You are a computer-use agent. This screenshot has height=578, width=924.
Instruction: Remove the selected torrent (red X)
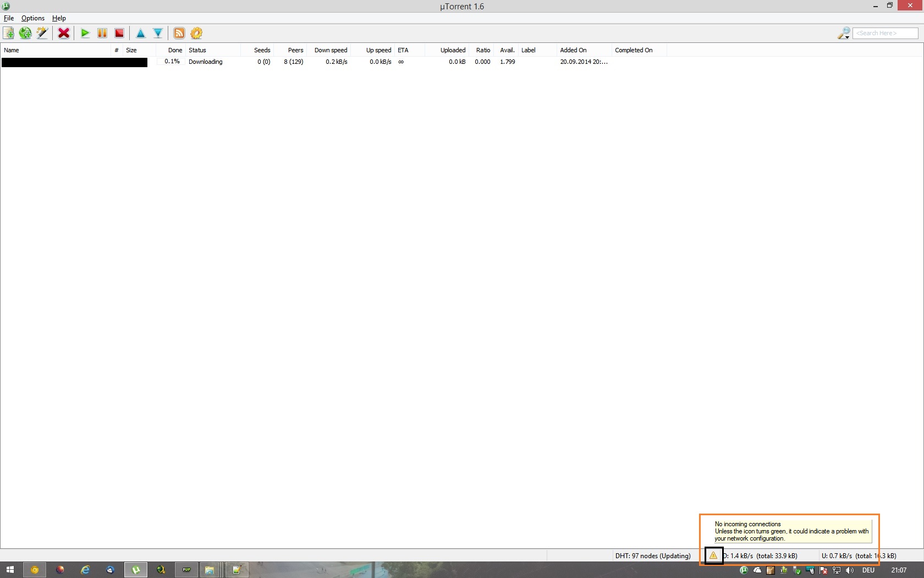click(x=64, y=33)
